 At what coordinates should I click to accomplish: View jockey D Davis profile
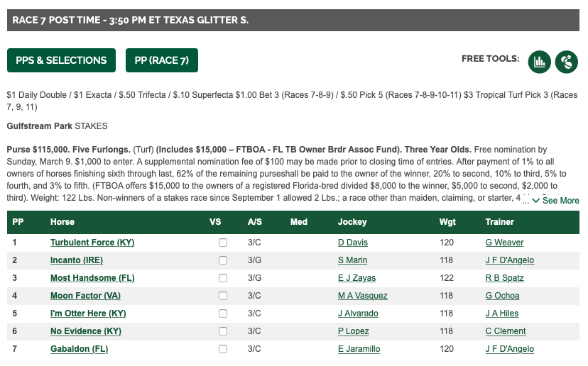pos(352,243)
